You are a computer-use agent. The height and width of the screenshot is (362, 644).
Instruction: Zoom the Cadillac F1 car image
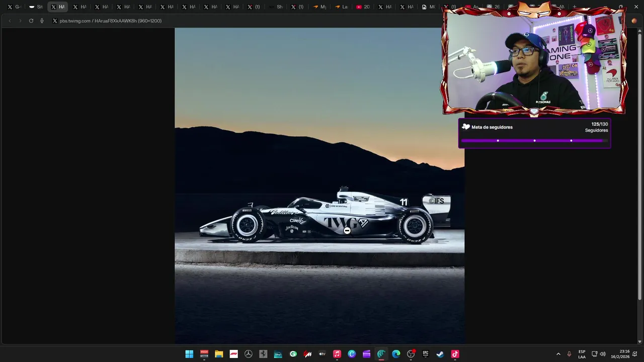[x=319, y=186]
